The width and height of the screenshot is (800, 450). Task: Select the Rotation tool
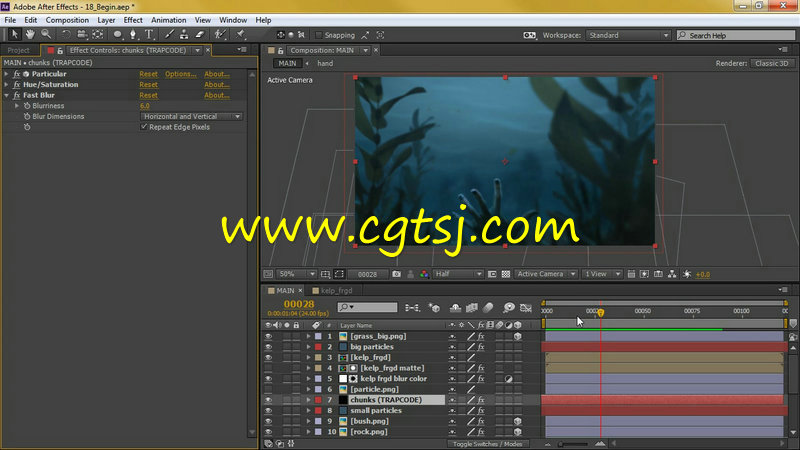pos(66,35)
